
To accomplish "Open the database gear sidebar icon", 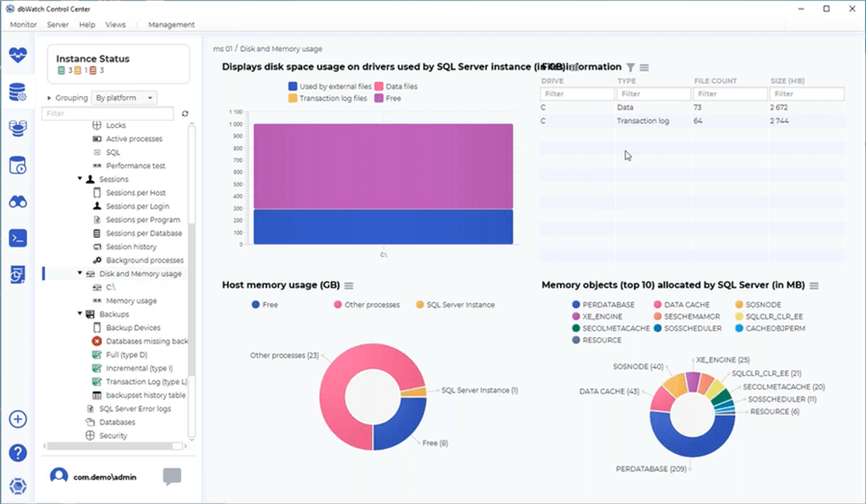I will click(17, 92).
